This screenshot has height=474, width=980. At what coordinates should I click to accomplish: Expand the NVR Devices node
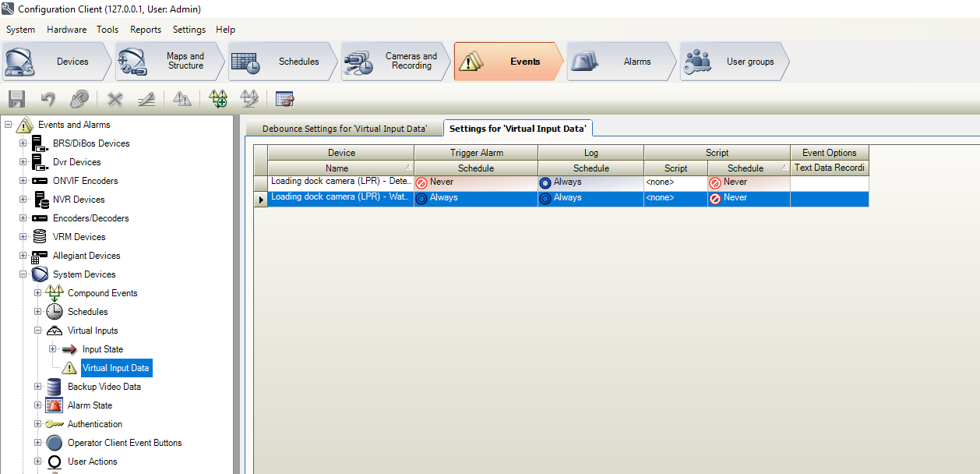[x=23, y=200]
